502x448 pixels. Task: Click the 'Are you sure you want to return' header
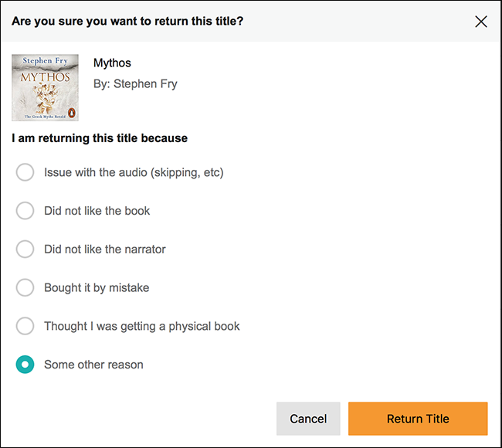[x=127, y=22]
